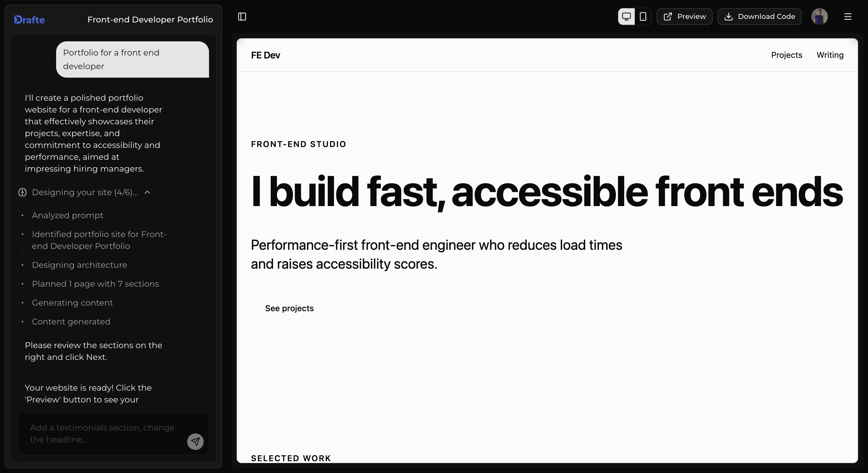The image size is (868, 473).
Task: Click the Front-end Developer Portfolio title
Action: pyautogui.click(x=150, y=19)
